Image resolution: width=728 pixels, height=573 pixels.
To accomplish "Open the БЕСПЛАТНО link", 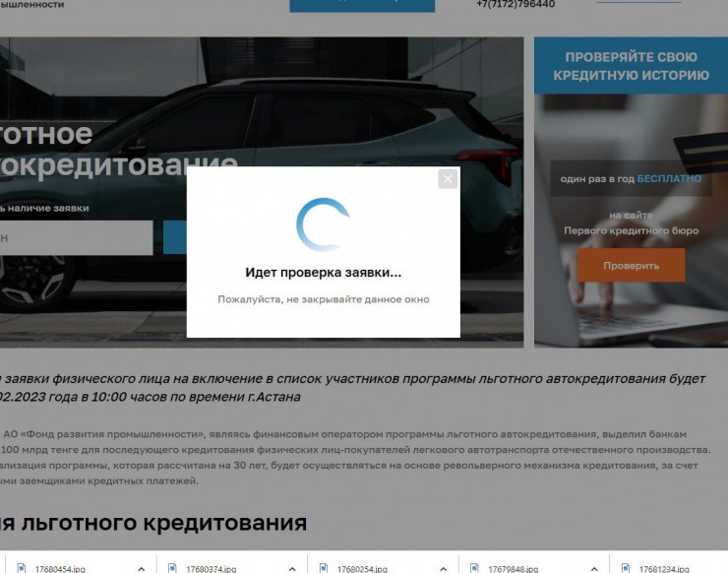I will point(669,179).
